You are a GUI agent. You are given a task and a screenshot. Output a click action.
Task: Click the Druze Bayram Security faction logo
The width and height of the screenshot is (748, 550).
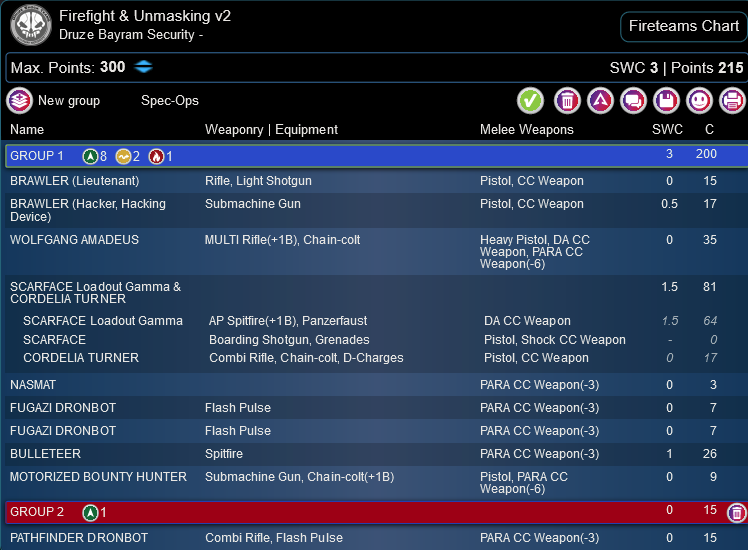click(31, 25)
